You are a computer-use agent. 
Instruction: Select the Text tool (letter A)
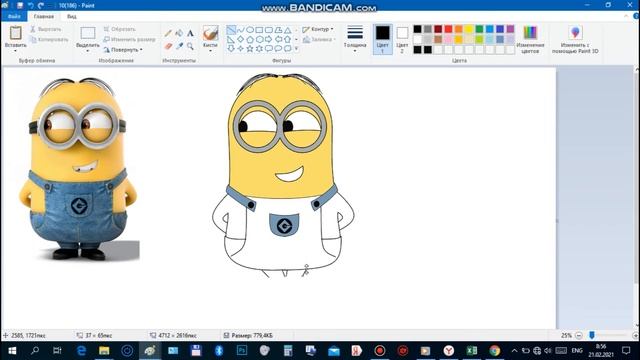click(190, 33)
